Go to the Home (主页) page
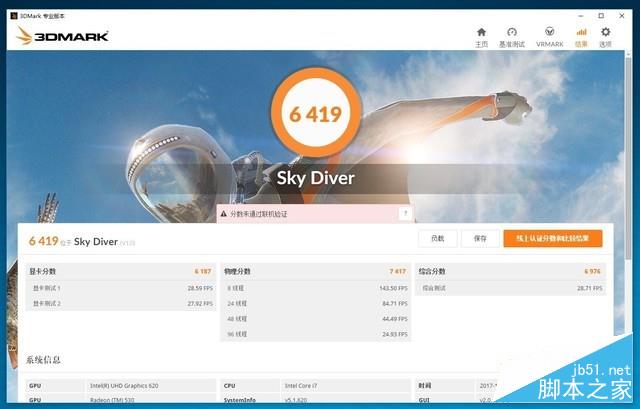The width and height of the screenshot is (640, 409). point(482,37)
